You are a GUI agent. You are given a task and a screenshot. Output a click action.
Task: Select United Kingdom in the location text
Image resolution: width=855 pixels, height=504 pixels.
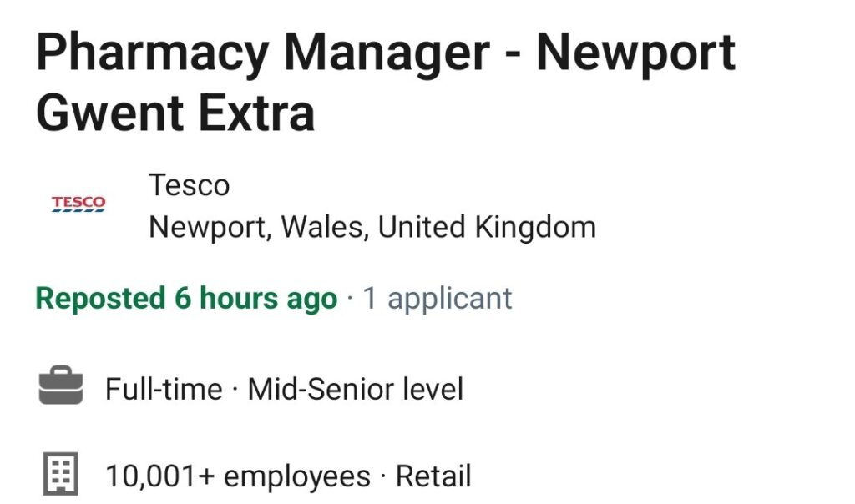487,228
